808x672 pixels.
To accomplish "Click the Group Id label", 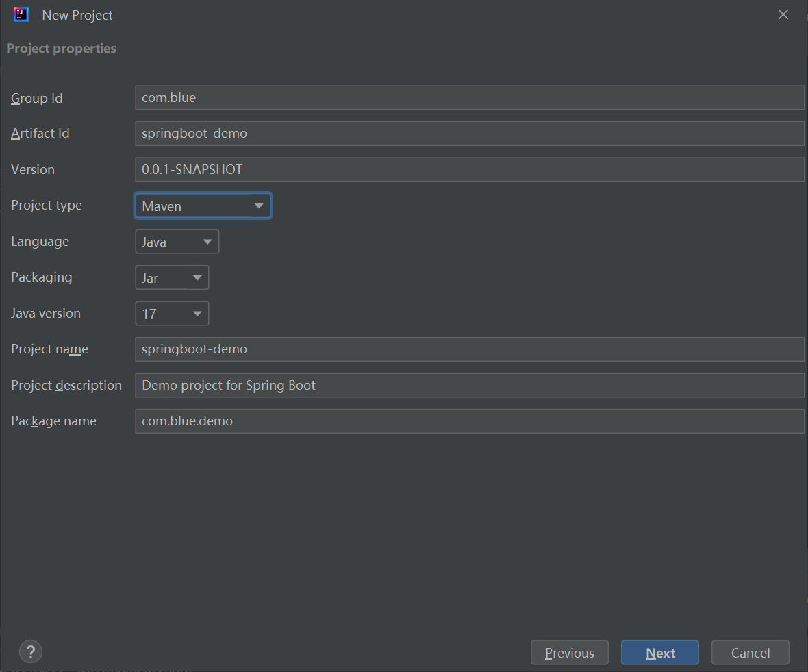I will point(36,98).
